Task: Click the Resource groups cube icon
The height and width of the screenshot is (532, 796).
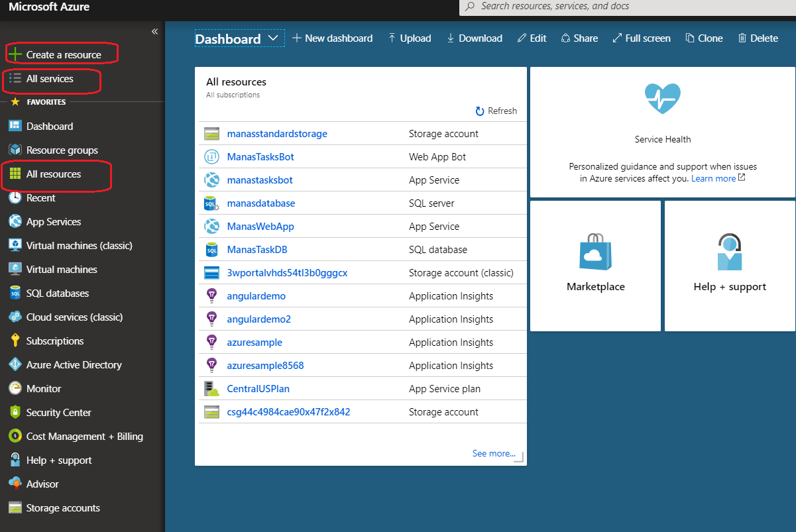Action: point(15,150)
